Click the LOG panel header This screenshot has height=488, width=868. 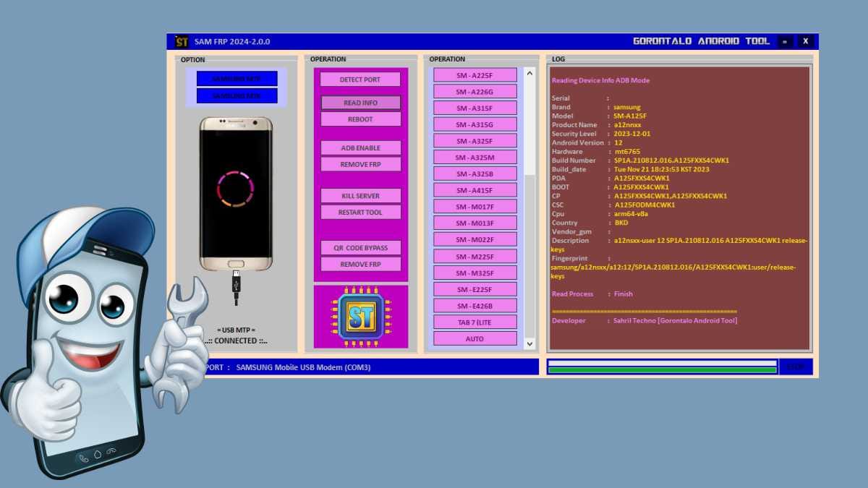coord(558,59)
